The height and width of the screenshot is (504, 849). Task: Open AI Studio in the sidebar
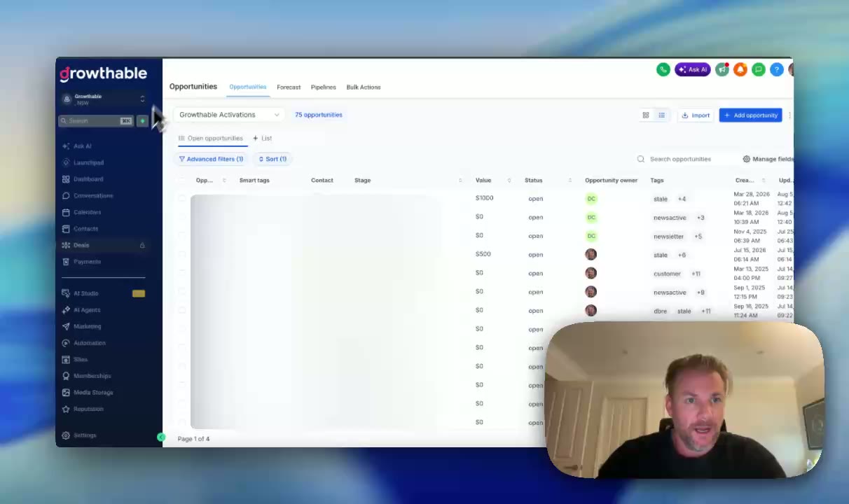coord(85,293)
